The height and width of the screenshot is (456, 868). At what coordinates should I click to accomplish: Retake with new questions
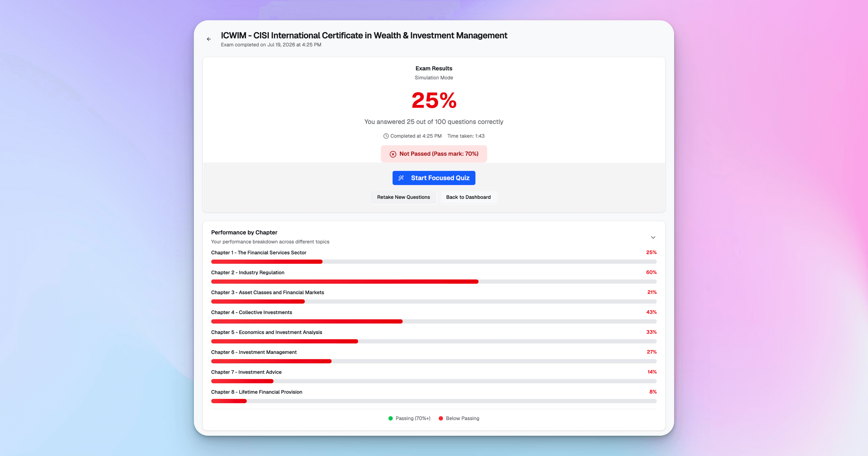(x=403, y=197)
